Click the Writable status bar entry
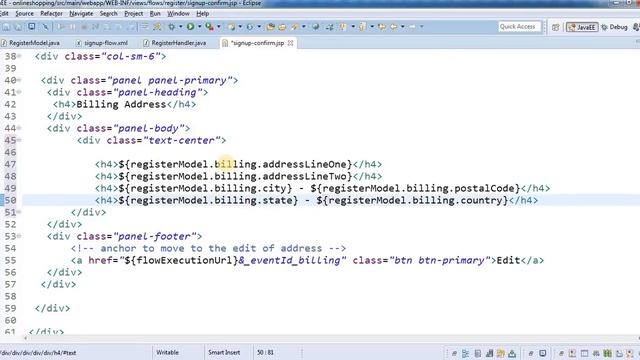This screenshot has height=360, width=640. click(x=167, y=352)
